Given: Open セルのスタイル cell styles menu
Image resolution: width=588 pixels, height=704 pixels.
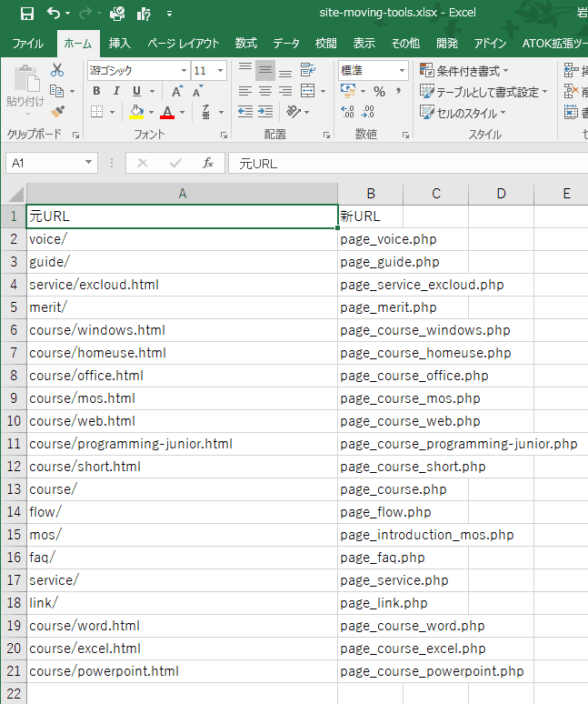Looking at the screenshot, I should click(x=463, y=113).
